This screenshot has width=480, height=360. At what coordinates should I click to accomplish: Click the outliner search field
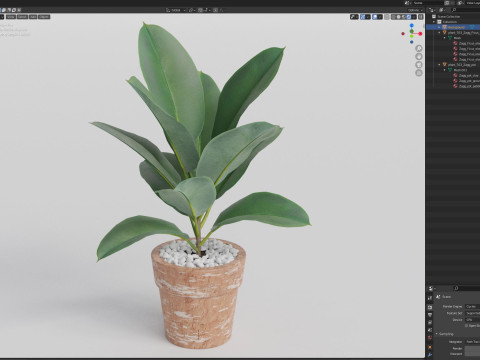466,10
